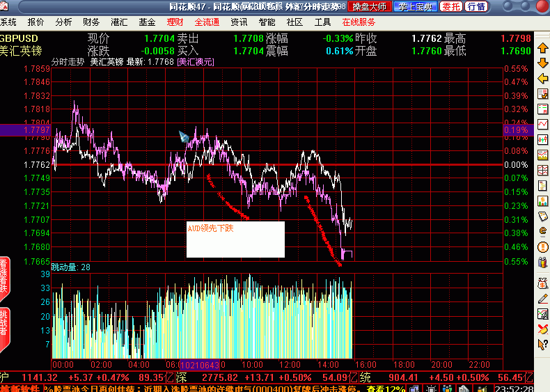The image size is (550, 392).
Task: Click the 0.55% top right axis label
Action: pos(516,69)
